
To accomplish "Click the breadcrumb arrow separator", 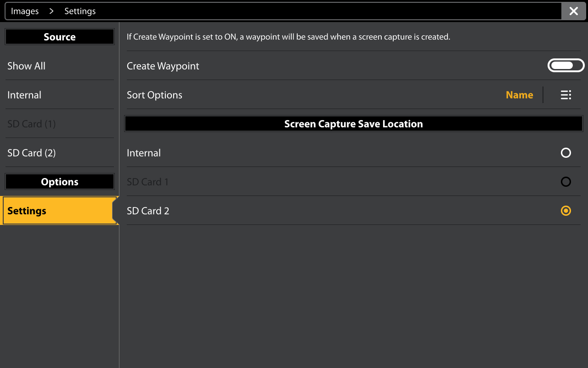I will click(51, 11).
